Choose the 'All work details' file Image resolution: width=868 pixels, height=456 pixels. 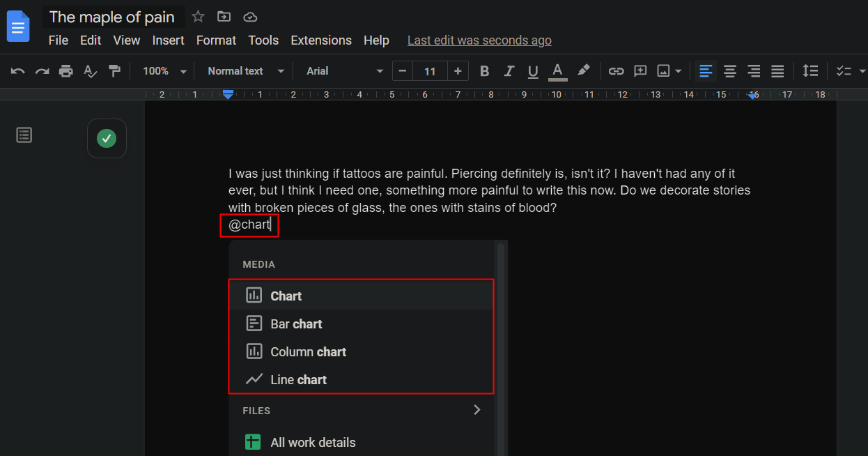click(362, 442)
